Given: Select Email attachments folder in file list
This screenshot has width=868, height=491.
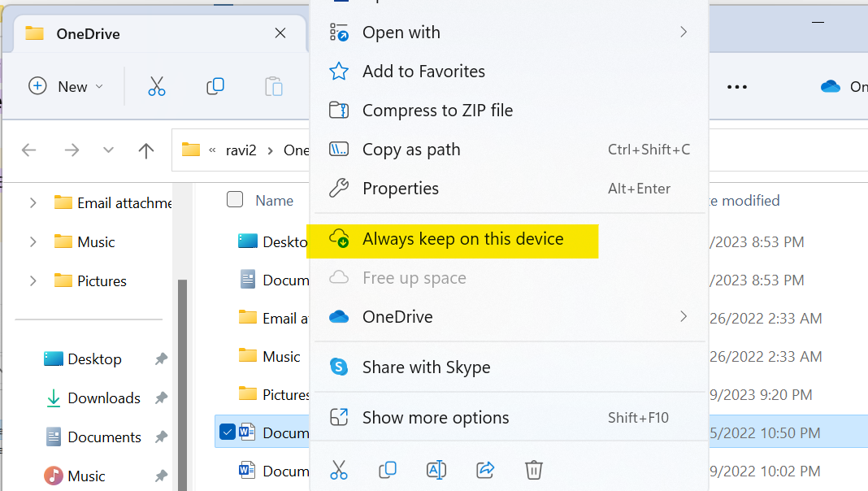Looking at the screenshot, I should tap(273, 319).
